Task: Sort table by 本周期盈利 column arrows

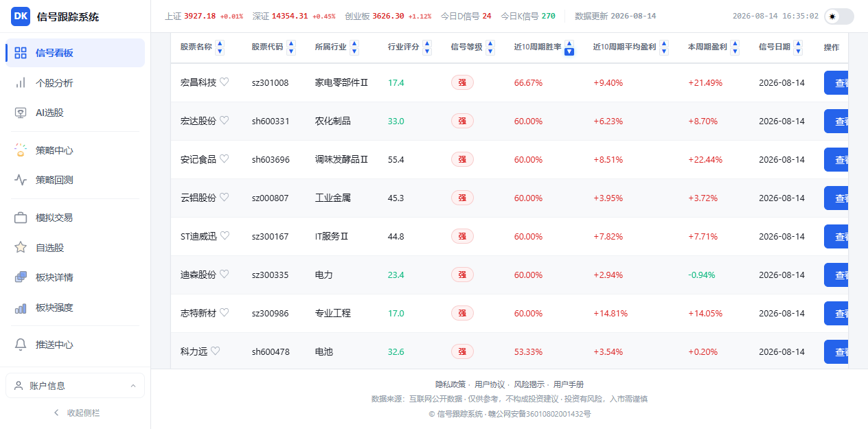Action: click(x=735, y=47)
